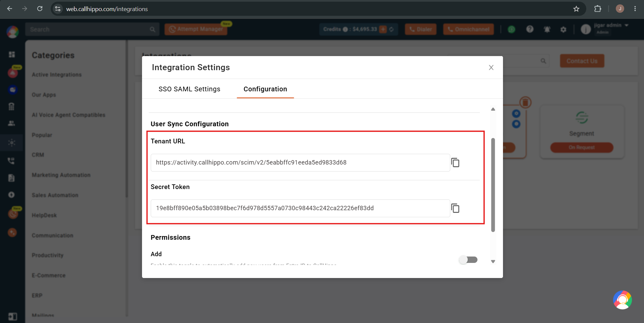644x323 pixels.
Task: Open the Omnichannel button
Action: click(x=468, y=29)
